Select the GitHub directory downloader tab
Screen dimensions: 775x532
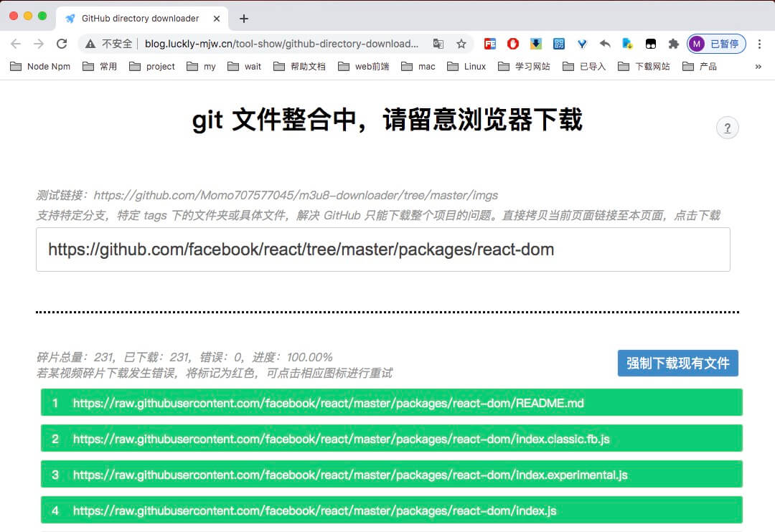(x=142, y=19)
